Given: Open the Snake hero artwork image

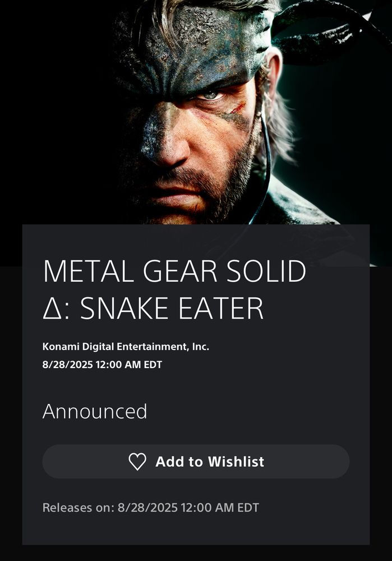Looking at the screenshot, I should click(196, 112).
